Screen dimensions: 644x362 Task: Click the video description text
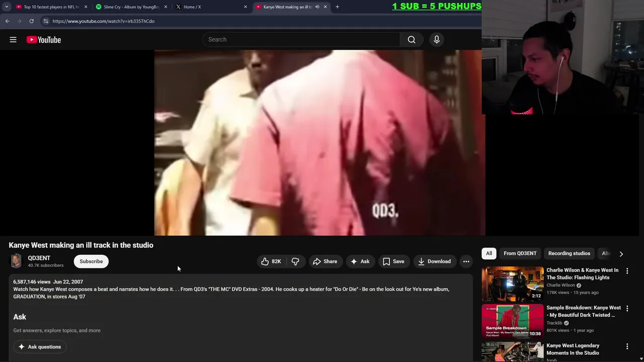click(x=231, y=293)
